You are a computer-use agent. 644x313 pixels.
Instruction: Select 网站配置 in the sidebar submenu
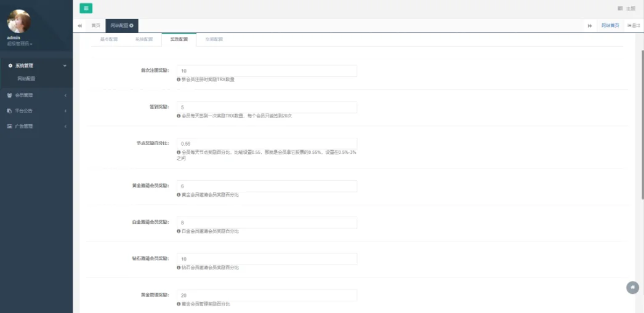click(26, 79)
